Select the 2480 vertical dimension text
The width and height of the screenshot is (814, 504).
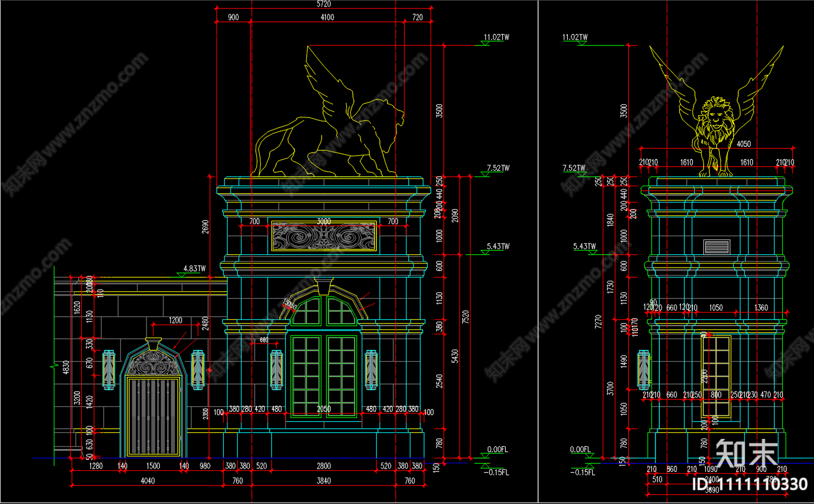click(205, 323)
